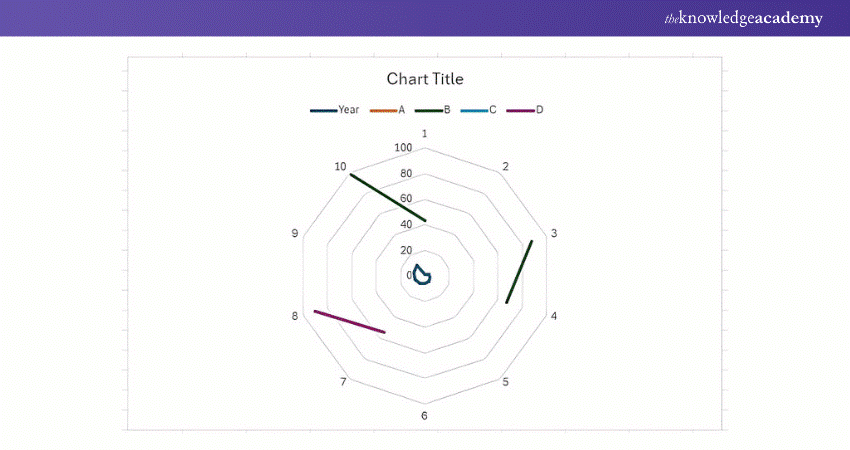Image resolution: width=850 pixels, height=450 pixels.
Task: Select the Chart Title text
Action: (x=425, y=79)
